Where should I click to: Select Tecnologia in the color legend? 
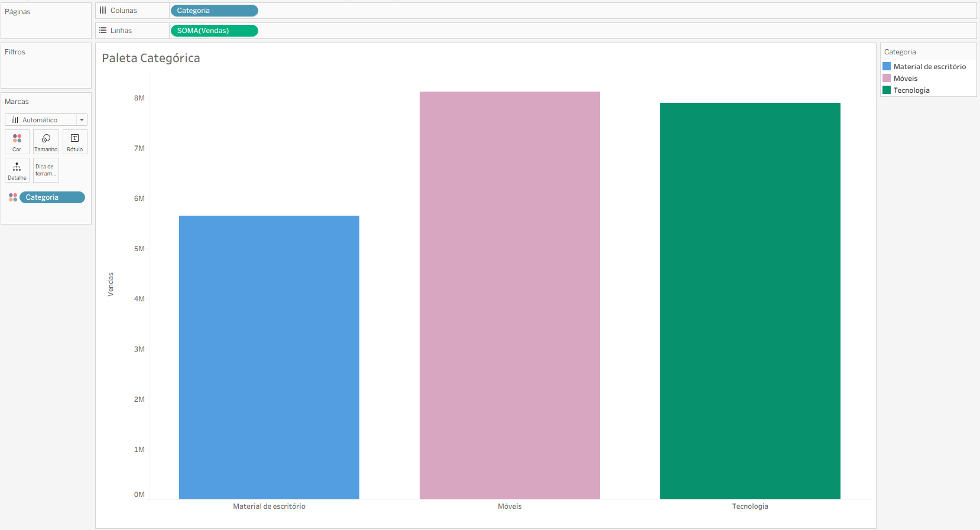click(x=911, y=90)
